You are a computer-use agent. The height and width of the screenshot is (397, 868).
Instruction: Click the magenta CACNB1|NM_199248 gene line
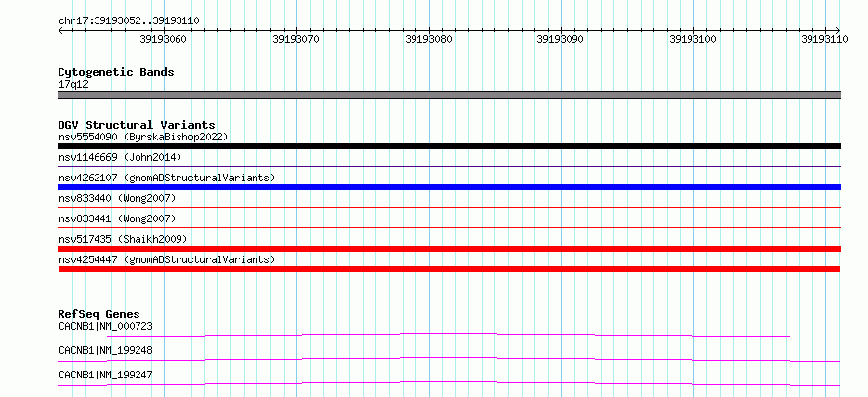(x=449, y=359)
